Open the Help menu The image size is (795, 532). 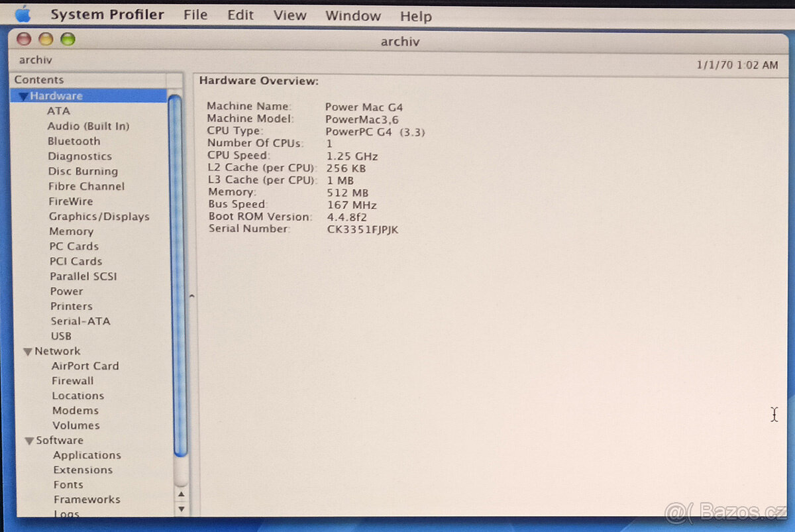(x=415, y=17)
